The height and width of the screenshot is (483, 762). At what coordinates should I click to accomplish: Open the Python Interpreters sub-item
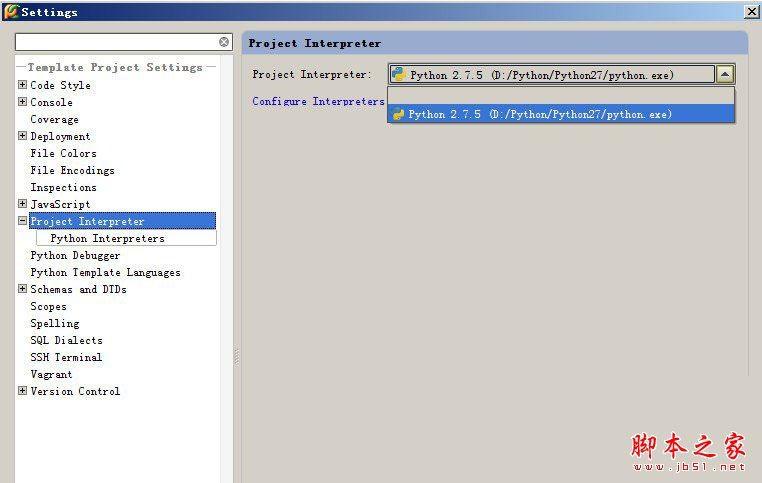pos(107,238)
